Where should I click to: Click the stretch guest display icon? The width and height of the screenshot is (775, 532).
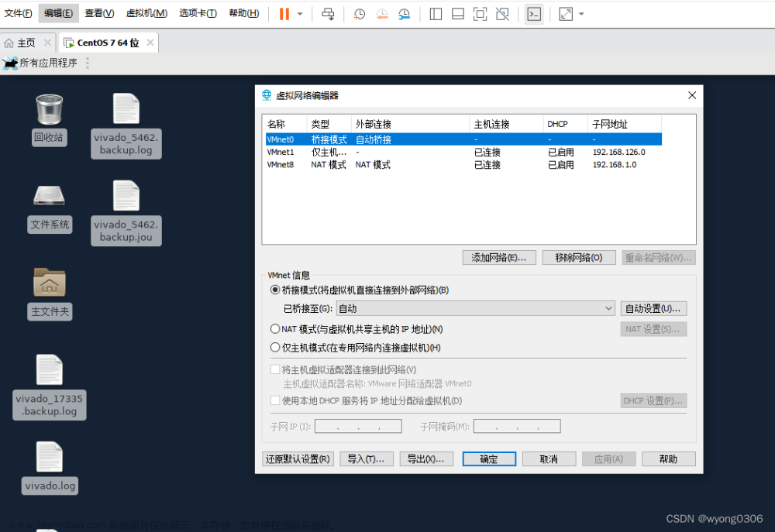(x=566, y=14)
